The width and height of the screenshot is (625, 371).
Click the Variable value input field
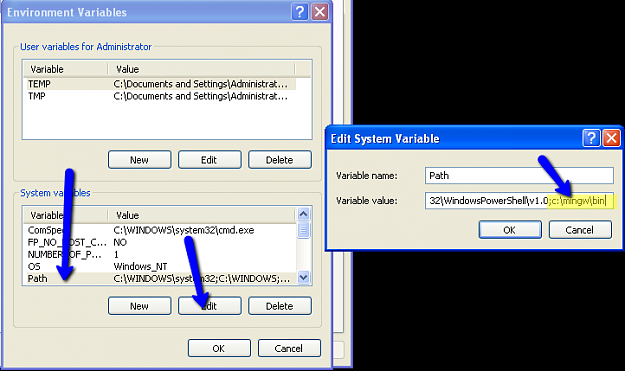519,201
